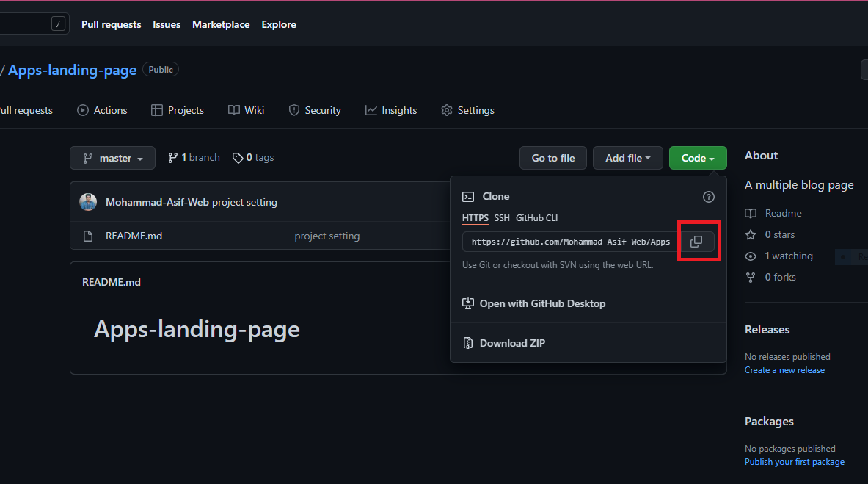Click 'A multiple blog page' description
The height and width of the screenshot is (484, 868).
pos(799,185)
